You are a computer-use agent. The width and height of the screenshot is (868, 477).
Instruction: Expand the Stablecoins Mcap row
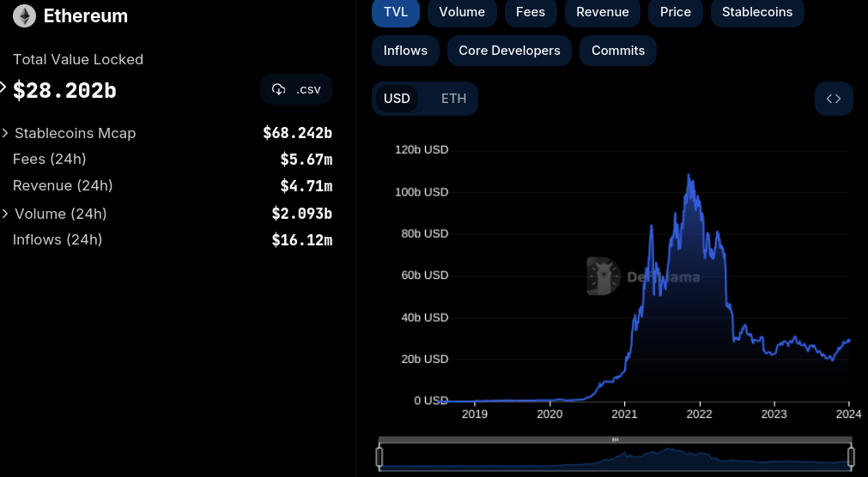pos(5,133)
